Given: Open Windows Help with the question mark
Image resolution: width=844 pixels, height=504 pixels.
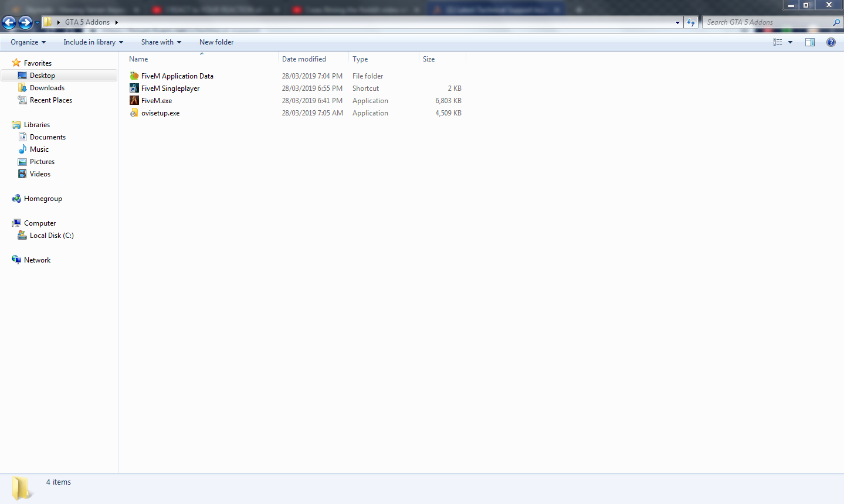Looking at the screenshot, I should point(831,42).
